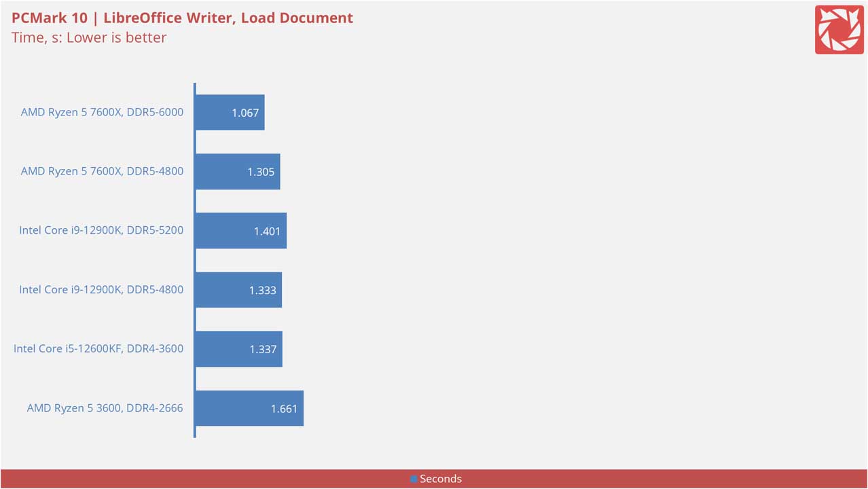Click the 1.067 bar value
The image size is (868, 489).
(x=245, y=113)
